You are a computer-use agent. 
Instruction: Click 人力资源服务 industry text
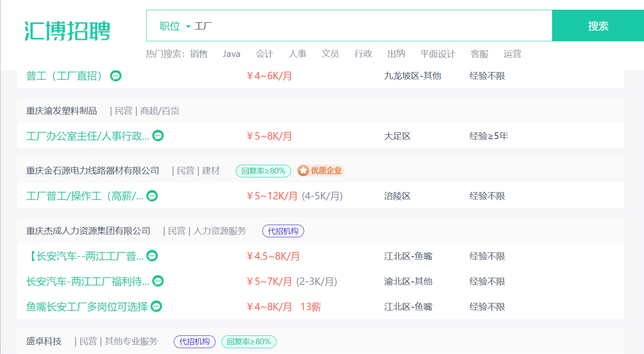220,231
